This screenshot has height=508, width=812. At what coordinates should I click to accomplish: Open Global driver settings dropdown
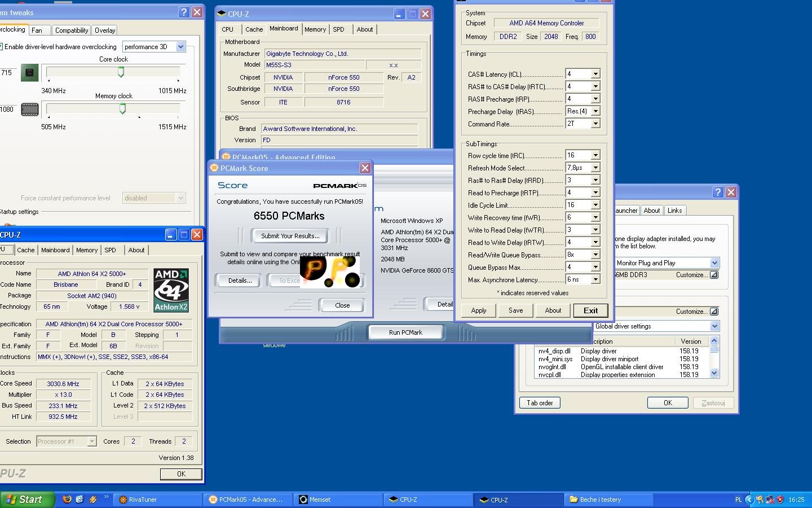[x=714, y=326]
